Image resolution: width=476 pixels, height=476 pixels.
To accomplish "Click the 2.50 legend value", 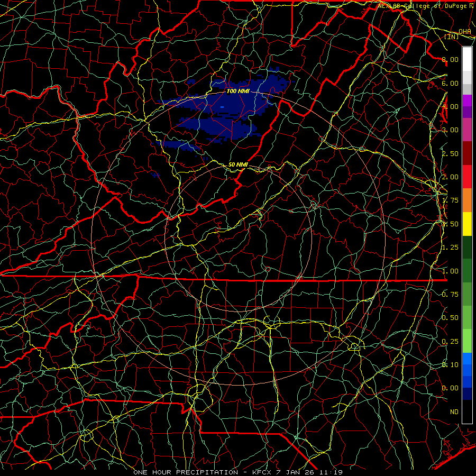I will pos(450,153).
